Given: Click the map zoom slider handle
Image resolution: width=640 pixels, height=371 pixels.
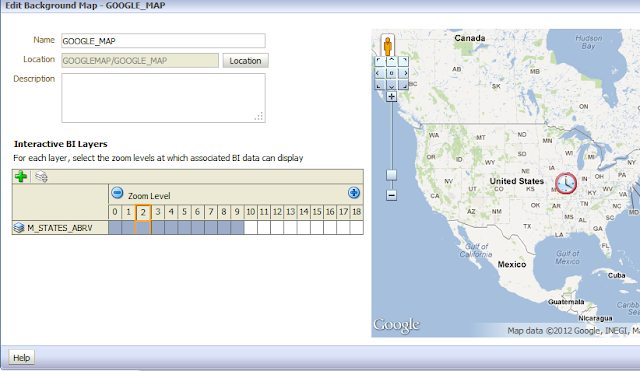Looking at the screenshot, I should pyautogui.click(x=391, y=175).
